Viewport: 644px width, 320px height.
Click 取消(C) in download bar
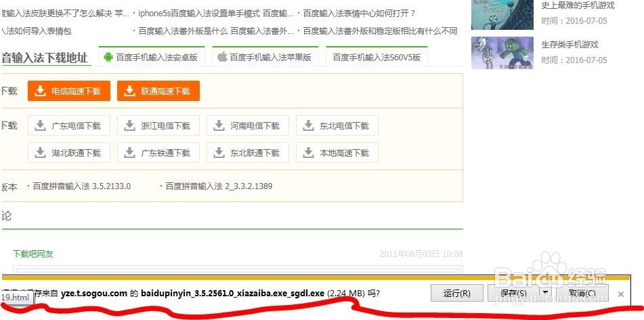582,294
